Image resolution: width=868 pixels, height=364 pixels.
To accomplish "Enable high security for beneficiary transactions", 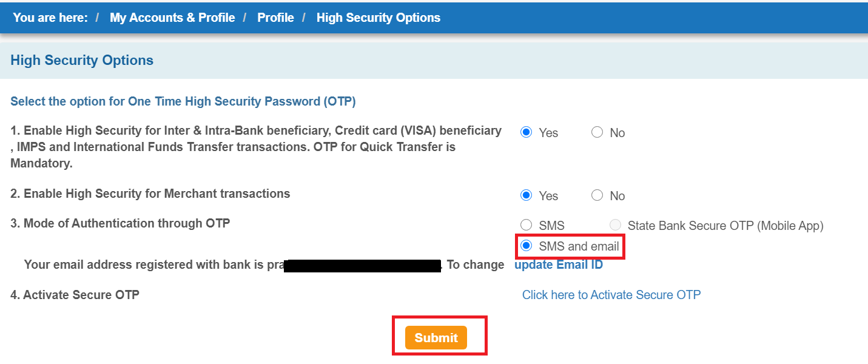I will [x=526, y=132].
